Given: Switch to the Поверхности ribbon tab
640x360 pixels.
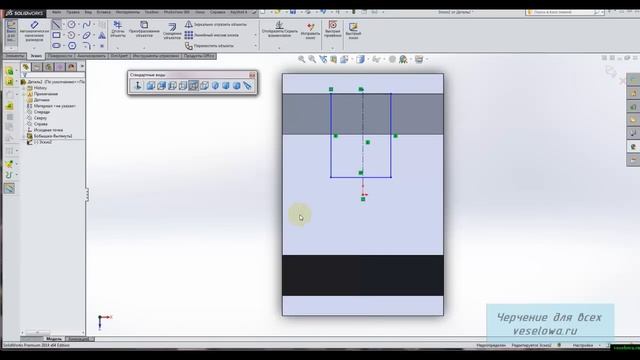Looking at the screenshot, I should point(60,56).
